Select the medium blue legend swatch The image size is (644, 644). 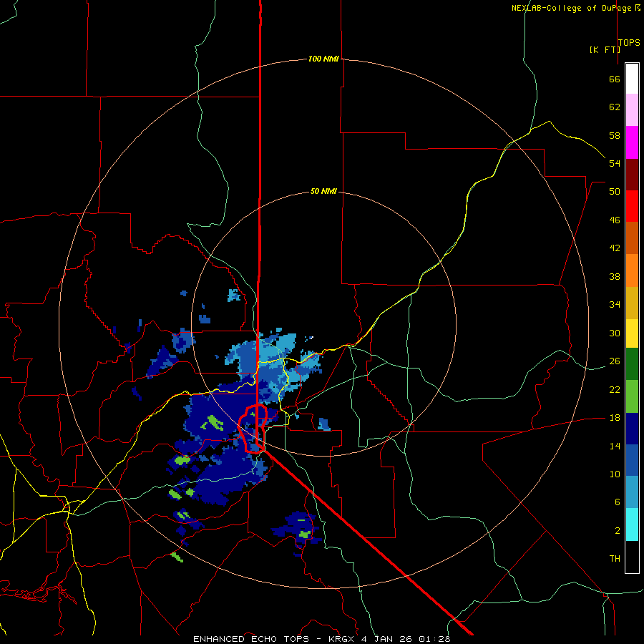(632, 460)
